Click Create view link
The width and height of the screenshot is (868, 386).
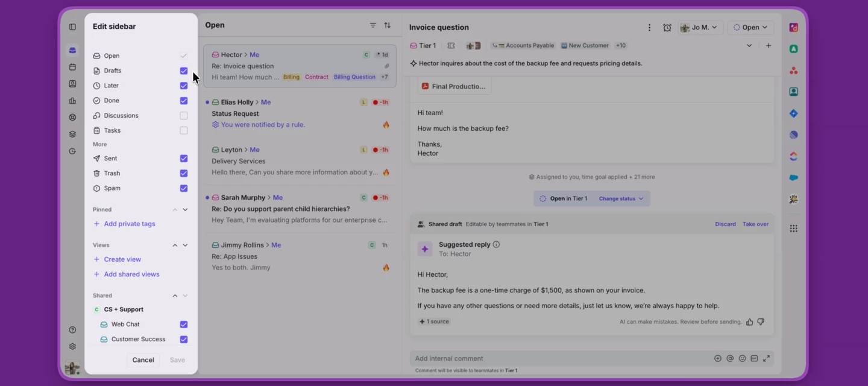coord(117,259)
